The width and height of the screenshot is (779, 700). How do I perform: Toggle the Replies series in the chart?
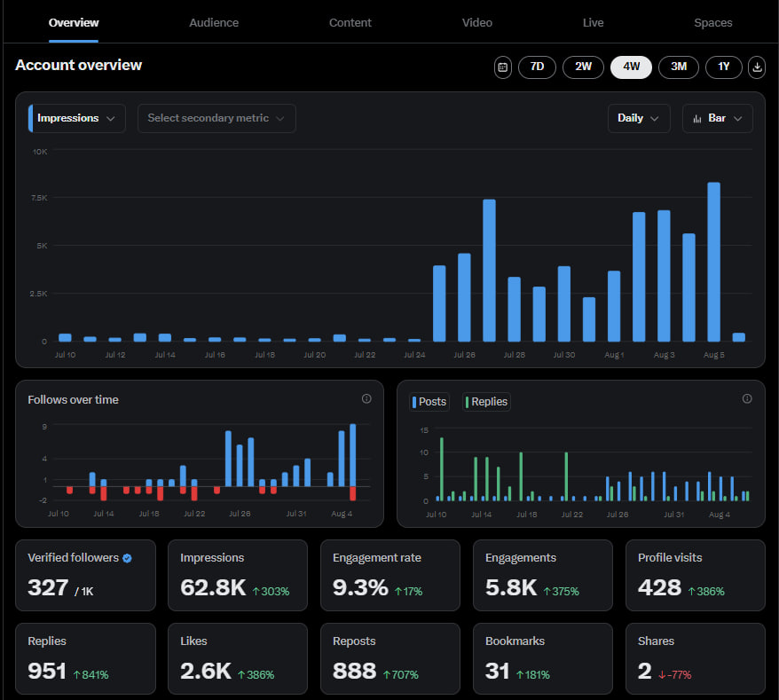tap(486, 402)
